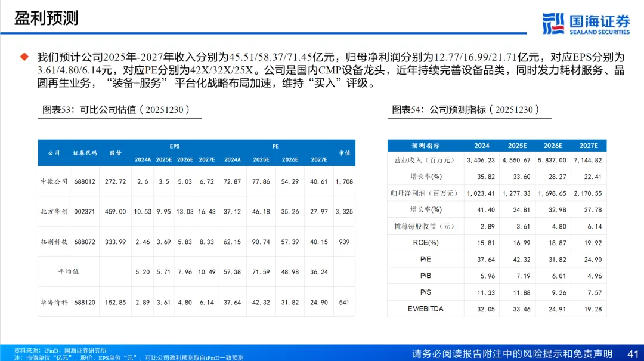Click the stock code 688120
644x361 pixels.
[x=85, y=302]
